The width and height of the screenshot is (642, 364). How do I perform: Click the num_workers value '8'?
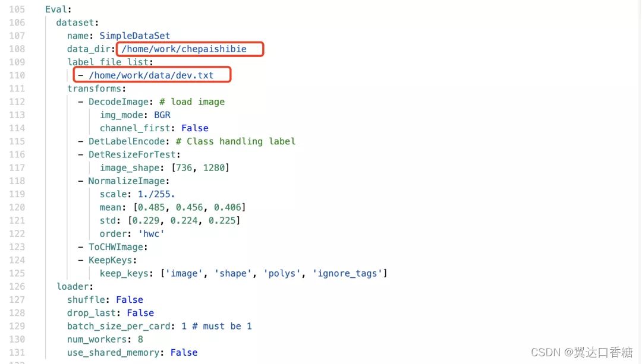click(140, 340)
